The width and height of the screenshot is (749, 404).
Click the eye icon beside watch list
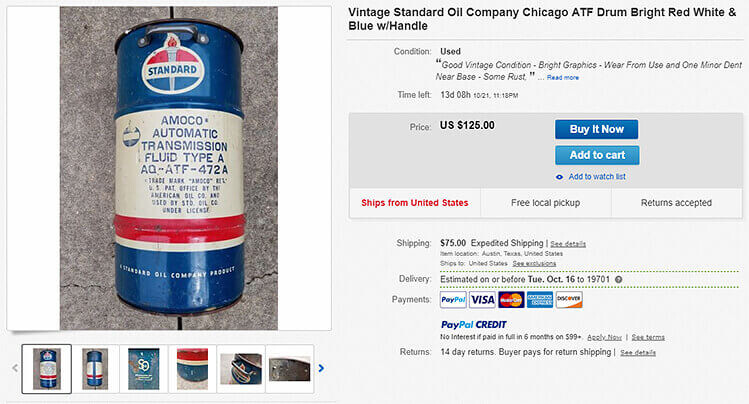pyautogui.click(x=559, y=177)
